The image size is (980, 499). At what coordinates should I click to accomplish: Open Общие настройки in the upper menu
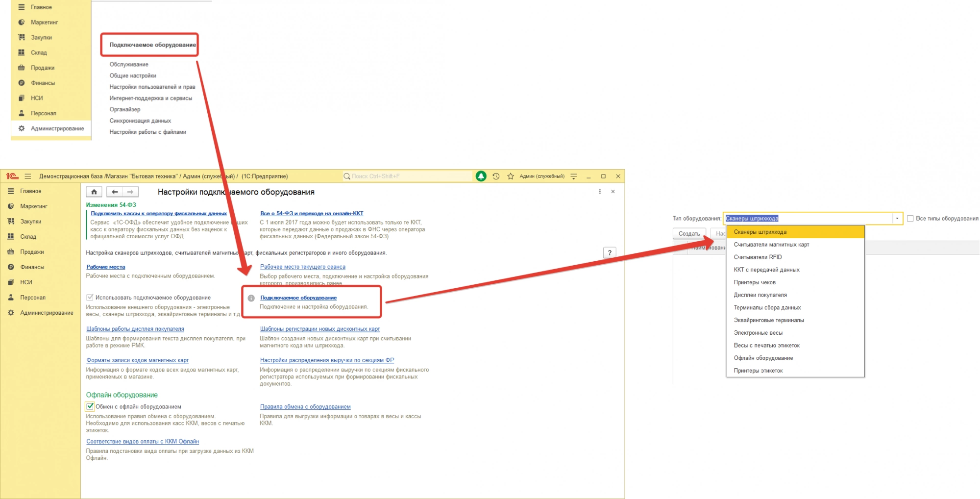133,75
